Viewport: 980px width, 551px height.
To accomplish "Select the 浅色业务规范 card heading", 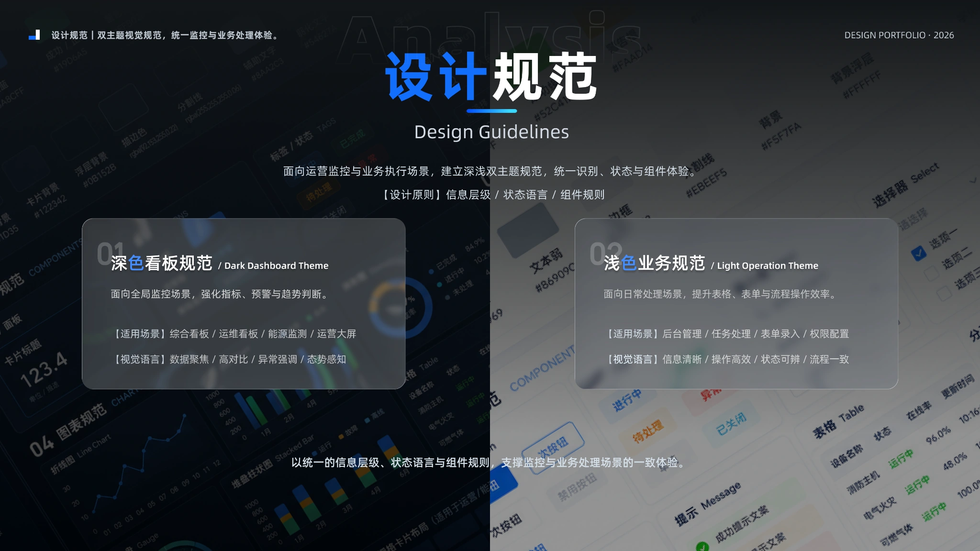I will coord(655,263).
